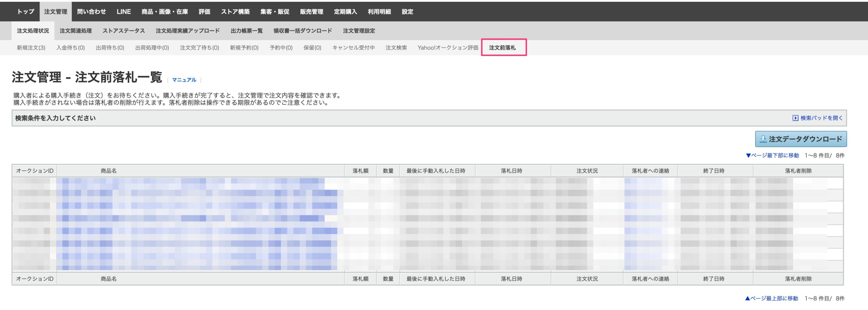Go to 出荷待ち(0) tab

[x=110, y=48]
